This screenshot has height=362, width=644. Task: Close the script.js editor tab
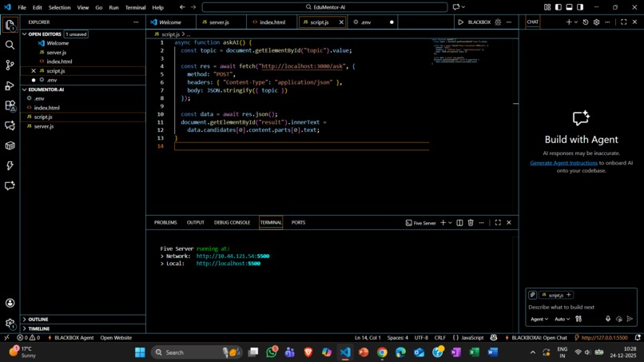click(341, 22)
